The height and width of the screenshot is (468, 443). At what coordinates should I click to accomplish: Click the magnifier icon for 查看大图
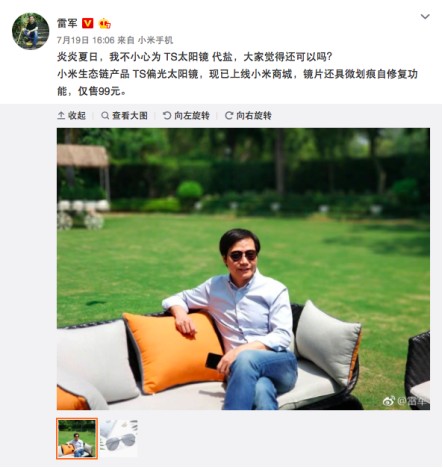click(105, 116)
